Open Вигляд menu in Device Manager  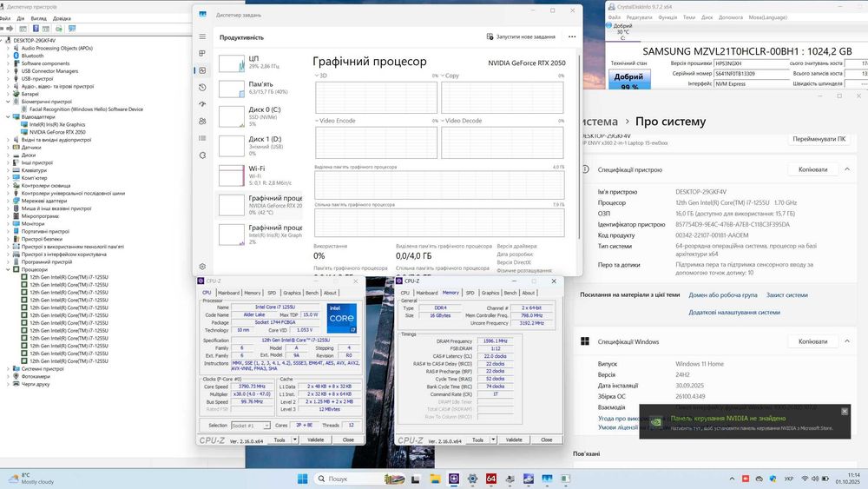click(x=38, y=18)
